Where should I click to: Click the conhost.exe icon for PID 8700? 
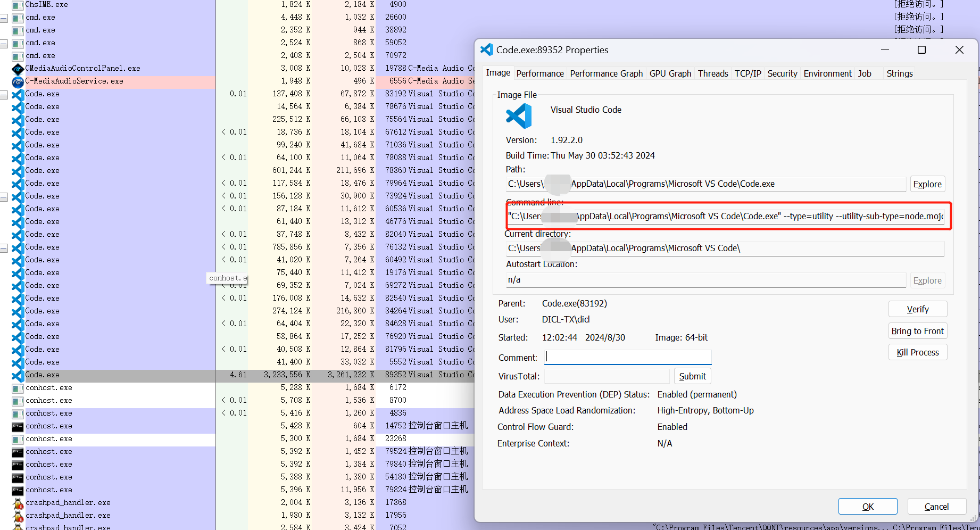tap(18, 401)
